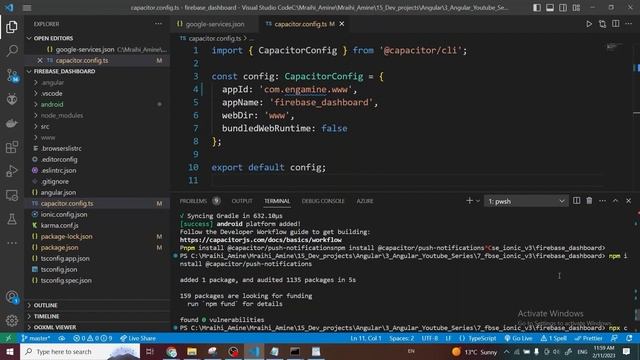Open the Manage settings gear
Image resolution: width=640 pixels, height=360 pixels.
pos(12,321)
